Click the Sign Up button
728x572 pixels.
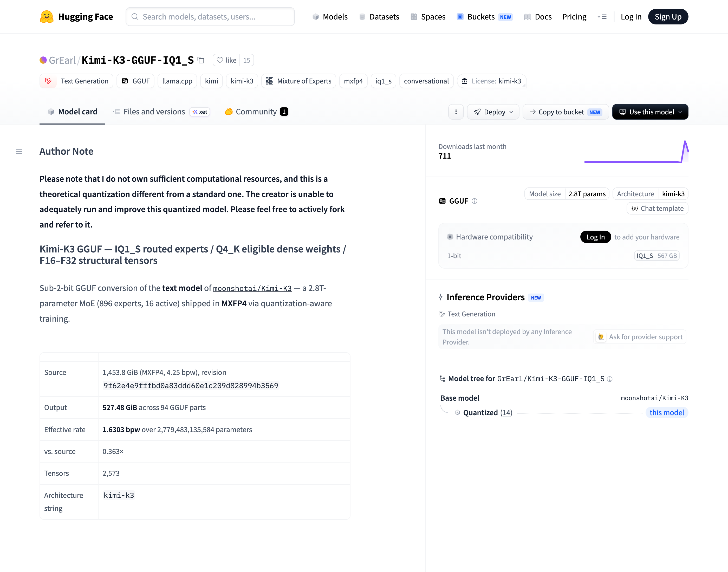pyautogui.click(x=668, y=17)
